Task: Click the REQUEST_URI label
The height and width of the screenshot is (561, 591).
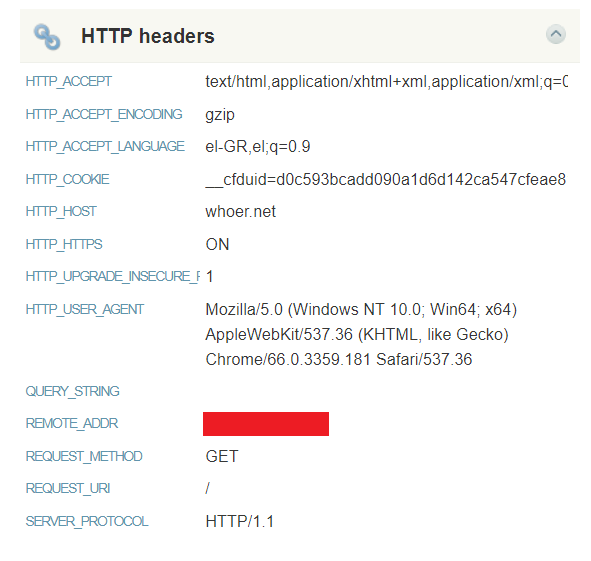Action: click(68, 489)
